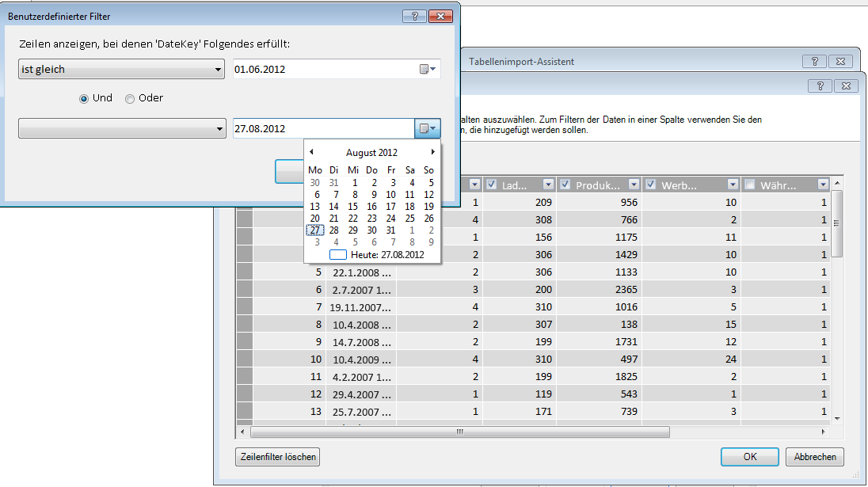Screen dimensions: 868x487
Task: Click the value 2365 in Produk... column
Action: [x=626, y=290]
